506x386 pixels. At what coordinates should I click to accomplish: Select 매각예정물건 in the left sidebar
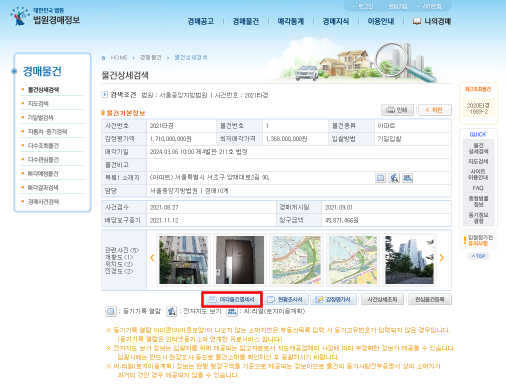(x=43, y=174)
